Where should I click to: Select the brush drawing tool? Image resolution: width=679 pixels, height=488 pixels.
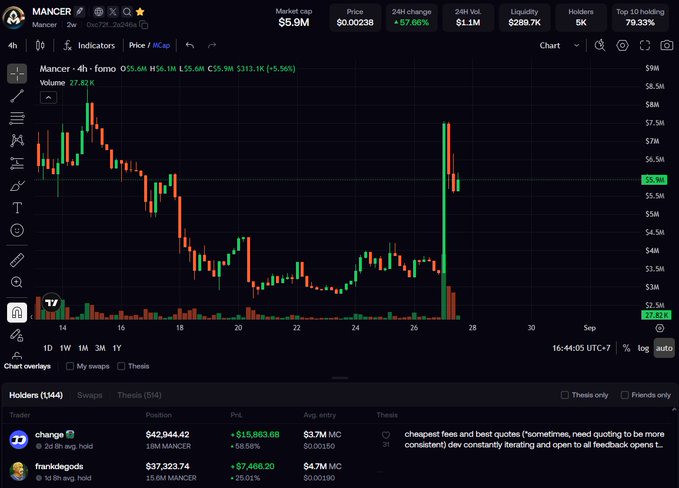click(x=17, y=186)
